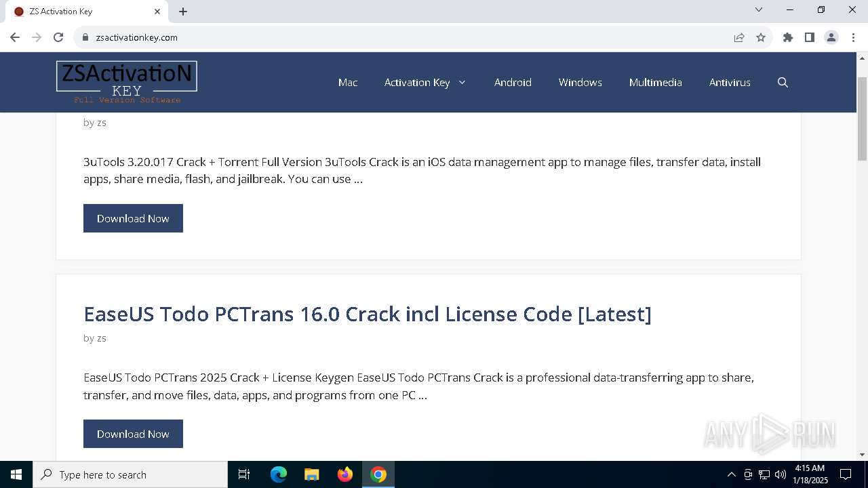Launch Microsoft Edge from the taskbar
The width and height of the screenshot is (868, 488).
click(279, 474)
